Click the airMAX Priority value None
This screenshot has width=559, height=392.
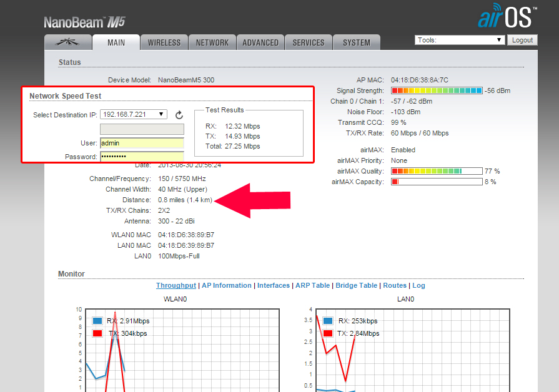tap(399, 160)
